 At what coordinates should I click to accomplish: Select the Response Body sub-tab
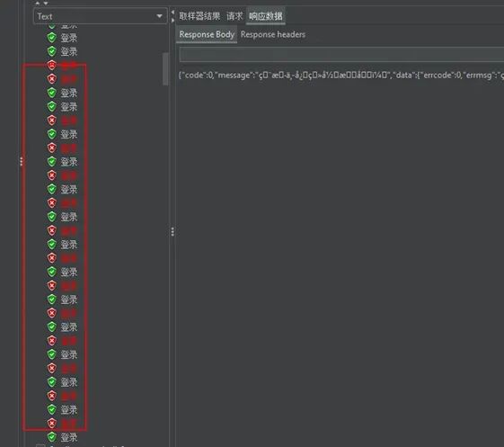point(207,34)
